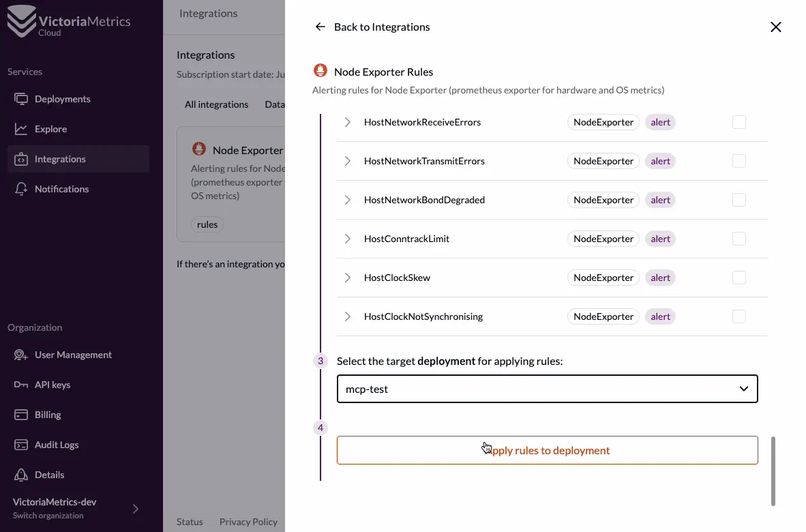806x532 pixels.
Task: Expand the HostNetworkBondDegraded rule chevron
Action: tap(348, 200)
